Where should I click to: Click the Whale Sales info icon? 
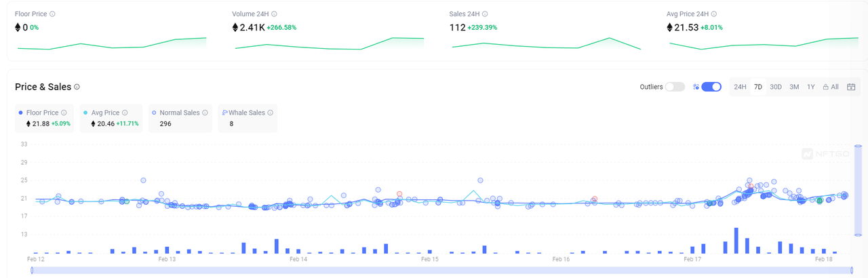270,113
